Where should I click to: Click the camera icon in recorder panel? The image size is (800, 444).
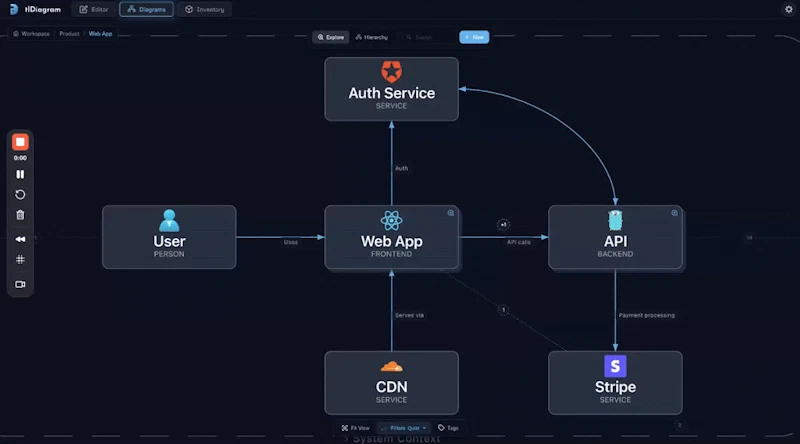pyautogui.click(x=20, y=284)
